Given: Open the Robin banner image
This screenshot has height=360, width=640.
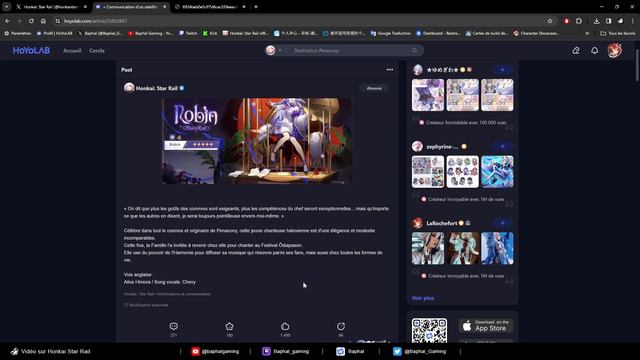Looking at the screenshot, I should point(257,141).
